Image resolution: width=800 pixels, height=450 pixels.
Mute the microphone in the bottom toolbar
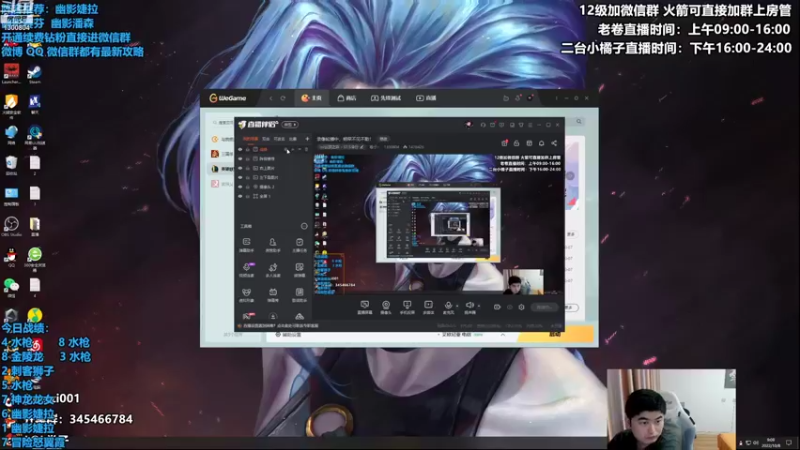click(x=448, y=307)
